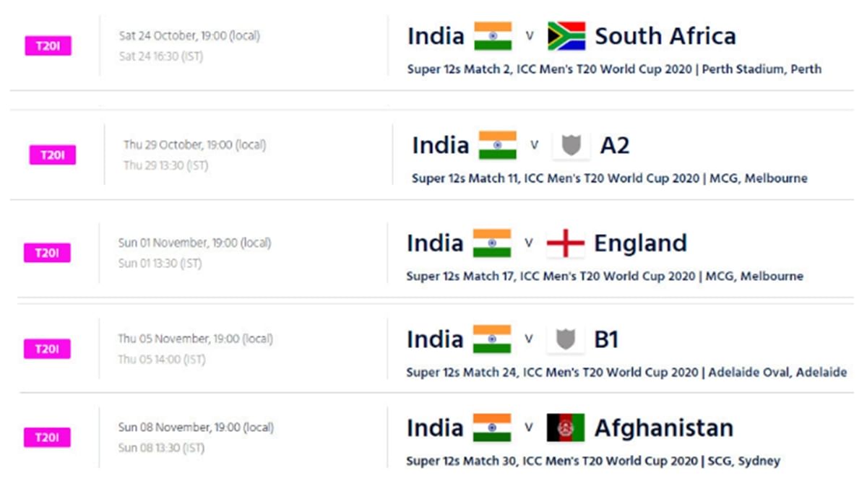Click the Afghanistan flag icon
The height and width of the screenshot is (504, 867).
pos(565,427)
